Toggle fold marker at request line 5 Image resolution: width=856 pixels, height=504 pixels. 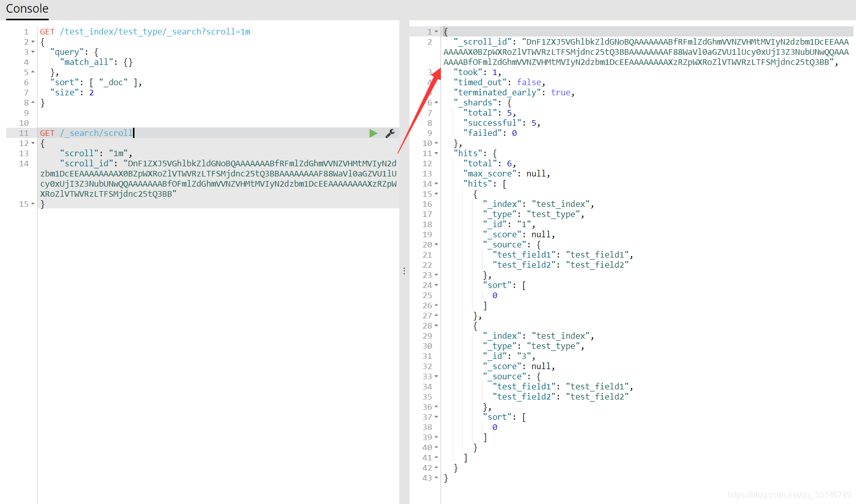[x=33, y=73]
